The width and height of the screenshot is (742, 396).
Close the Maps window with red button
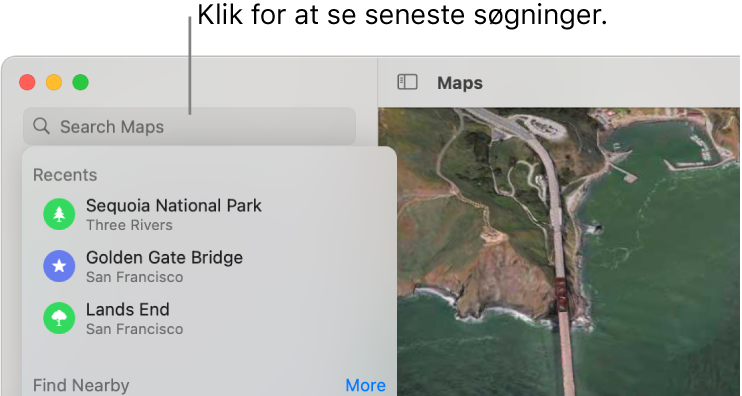tap(27, 82)
